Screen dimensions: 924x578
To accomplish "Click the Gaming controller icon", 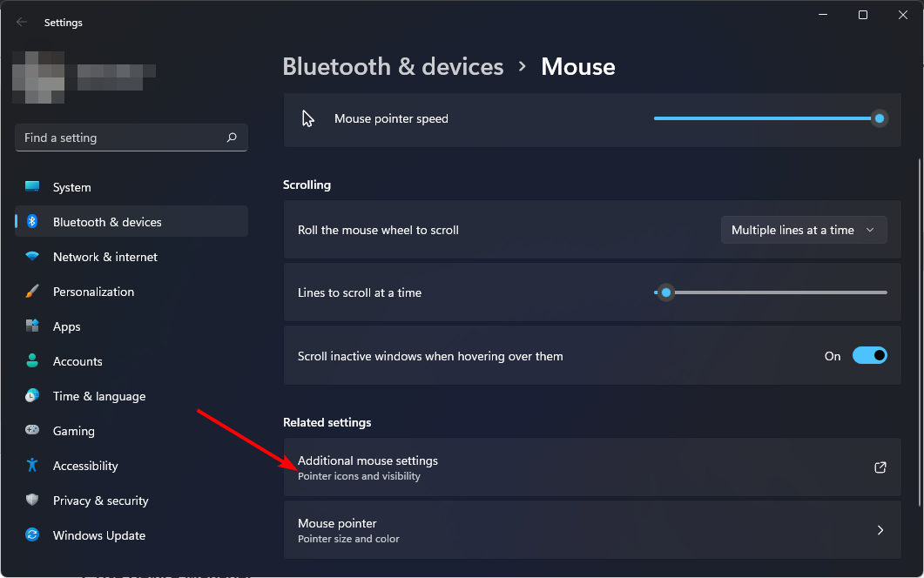I will coord(32,430).
